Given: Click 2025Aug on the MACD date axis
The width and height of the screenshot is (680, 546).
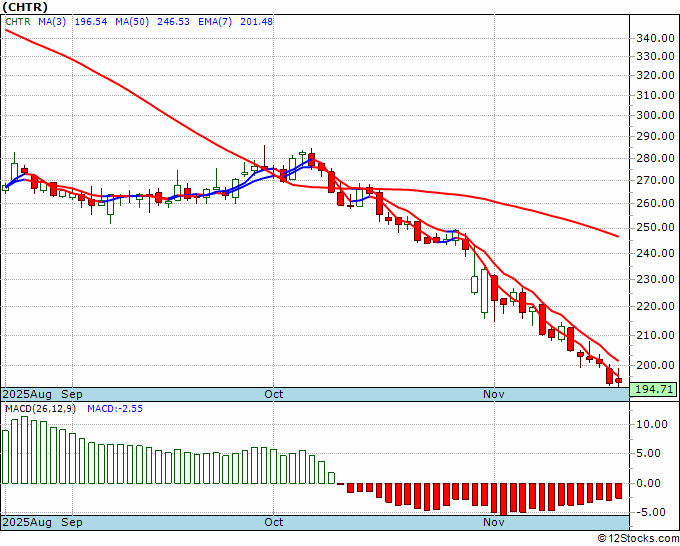Looking at the screenshot, I should click(27, 522).
